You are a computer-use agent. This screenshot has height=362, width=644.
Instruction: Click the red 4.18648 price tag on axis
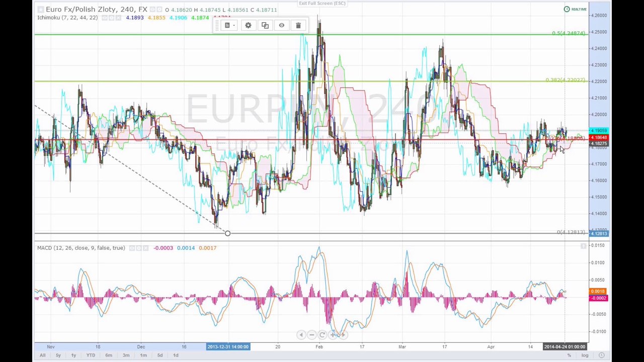(599, 138)
